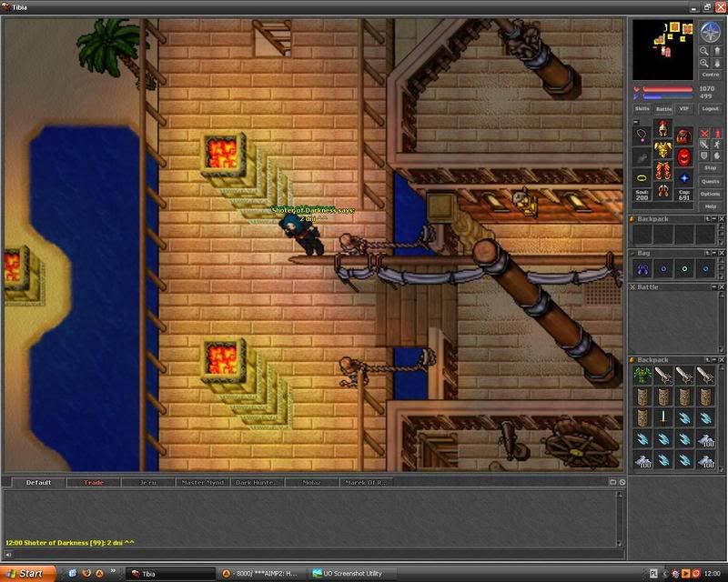This screenshot has width=728, height=582.
Task: Select the boots equipment slot
Action: (663, 191)
